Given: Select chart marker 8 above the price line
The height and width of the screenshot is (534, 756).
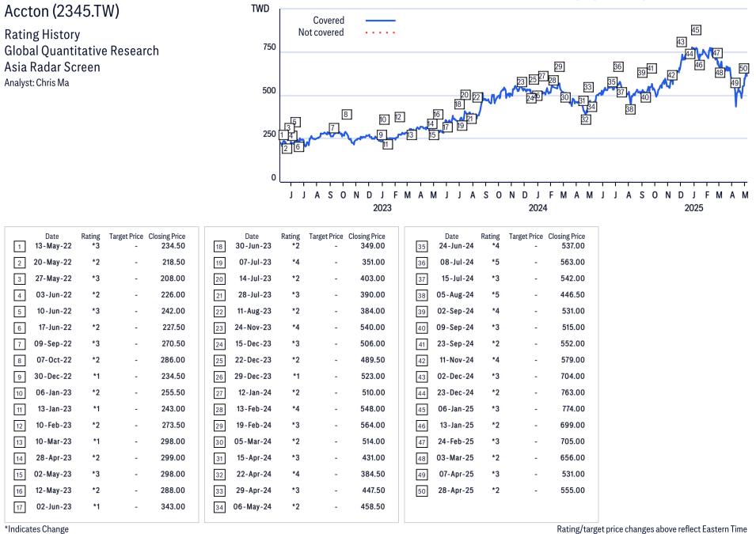Looking at the screenshot, I should pyautogui.click(x=346, y=114).
